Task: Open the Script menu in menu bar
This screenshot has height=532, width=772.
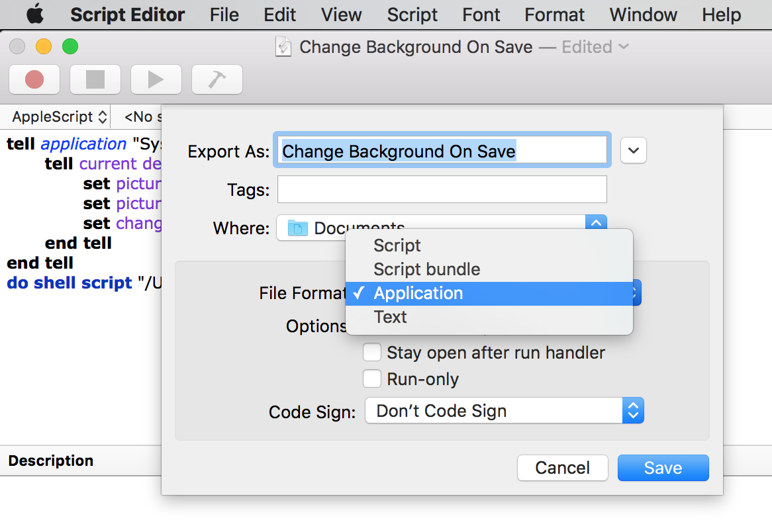Action: (412, 15)
